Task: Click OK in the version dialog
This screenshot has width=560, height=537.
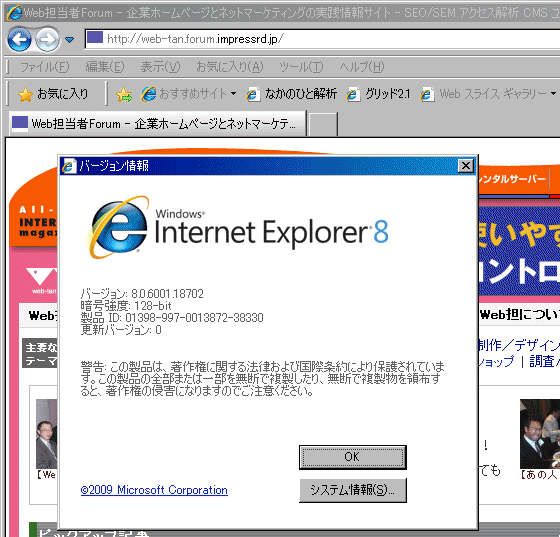Action: point(352,457)
